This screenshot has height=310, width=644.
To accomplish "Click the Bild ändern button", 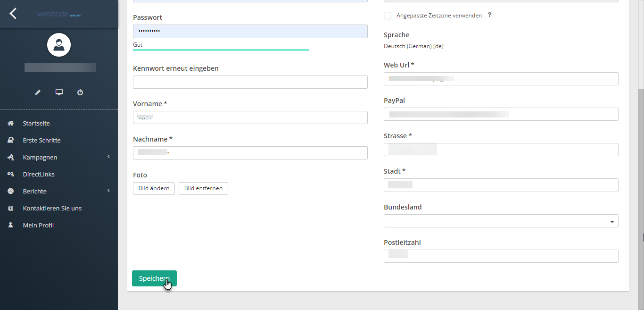I will click(x=154, y=188).
